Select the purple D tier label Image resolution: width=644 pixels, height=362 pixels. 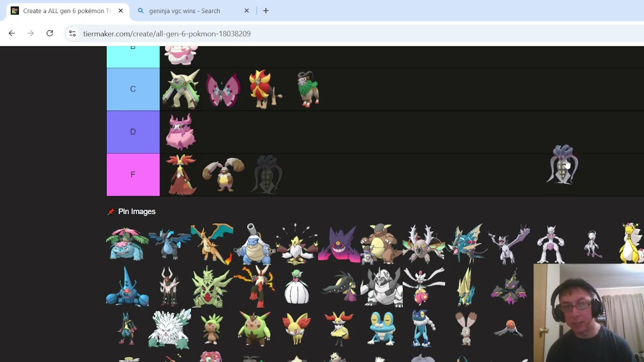click(133, 132)
